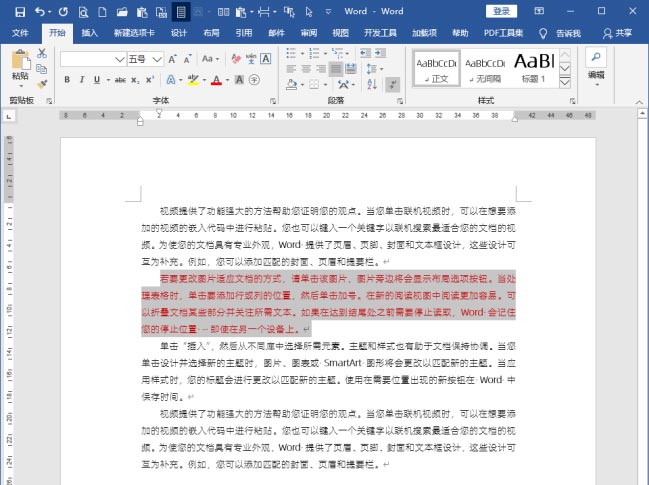Switch to the 设计 tab
The image size is (649, 485).
click(179, 33)
